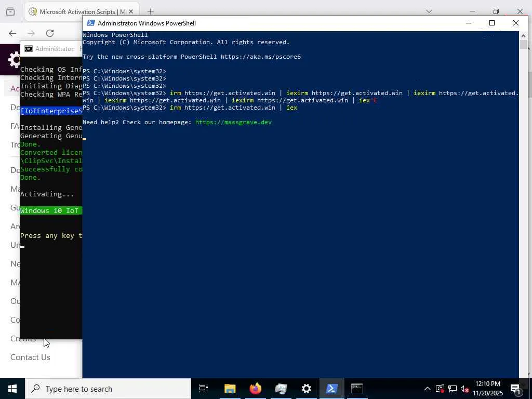Open a new browser tab

[150, 12]
